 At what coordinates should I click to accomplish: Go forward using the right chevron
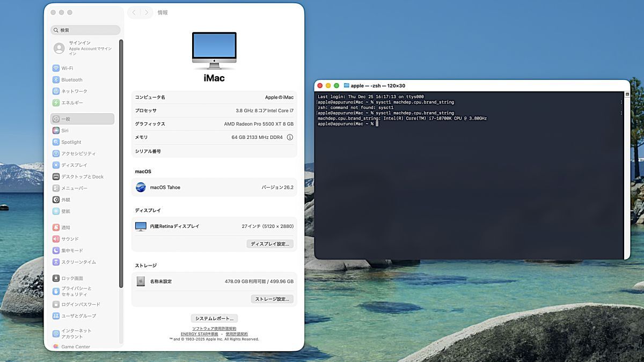(147, 12)
